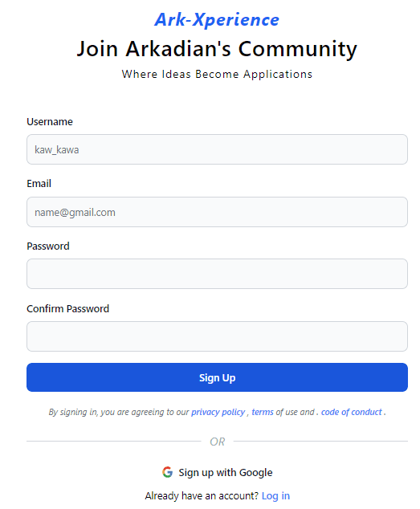
Task: Open the code of conduct link
Action: coord(352,412)
